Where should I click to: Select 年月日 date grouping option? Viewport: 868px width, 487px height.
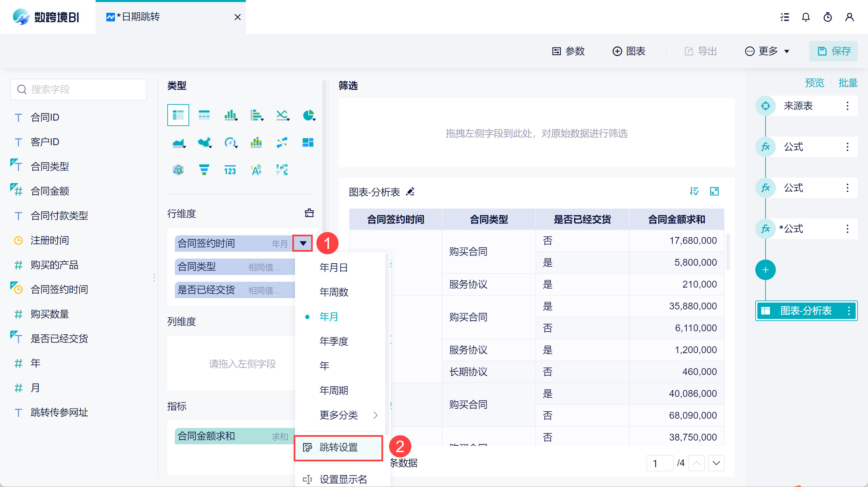334,267
